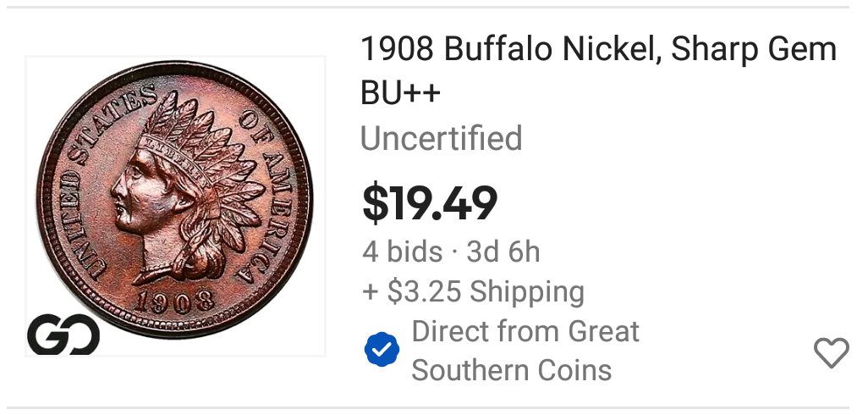Add the 1908 nickel to watchlist
This screenshot has width=868, height=415.
pyautogui.click(x=831, y=352)
